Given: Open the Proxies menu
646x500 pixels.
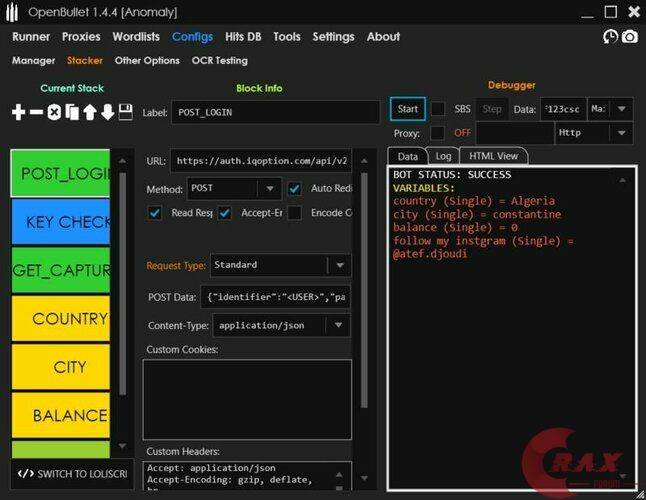Looking at the screenshot, I should pos(81,37).
